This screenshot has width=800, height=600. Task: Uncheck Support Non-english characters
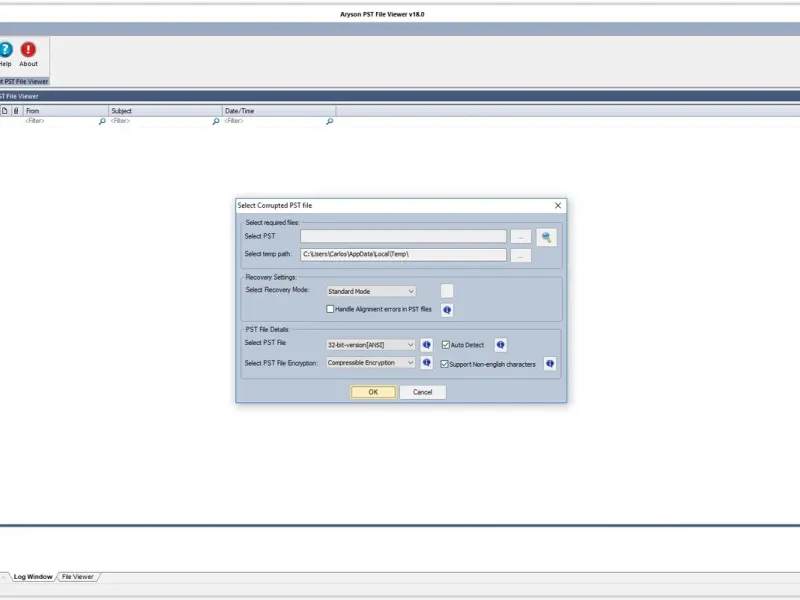pos(444,364)
